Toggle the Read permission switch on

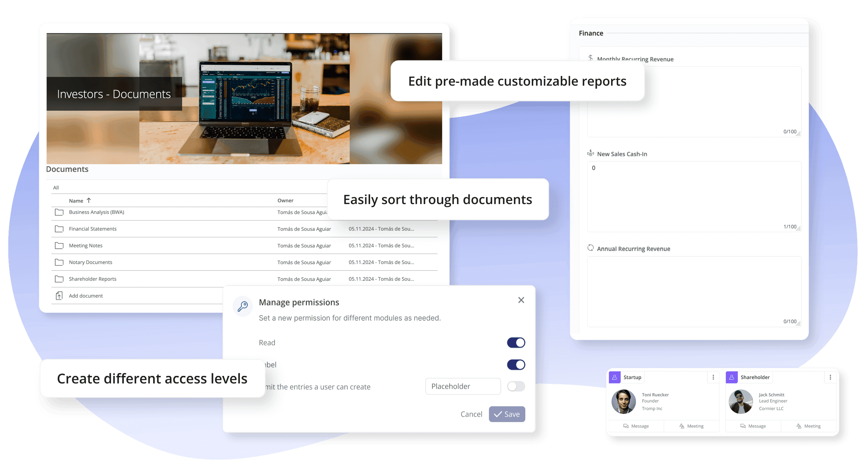coord(516,342)
